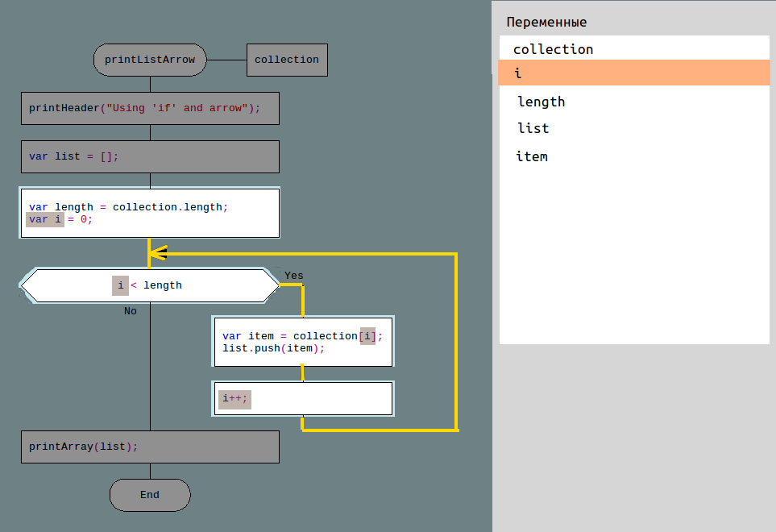The height and width of the screenshot is (532, 776).
Task: Click the printListArrow start node
Action: coord(150,60)
